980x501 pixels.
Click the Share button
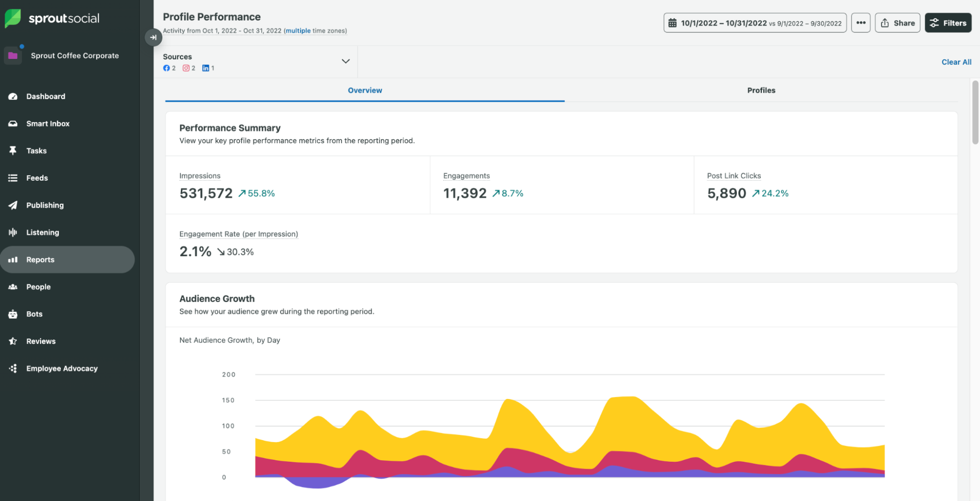tap(897, 23)
